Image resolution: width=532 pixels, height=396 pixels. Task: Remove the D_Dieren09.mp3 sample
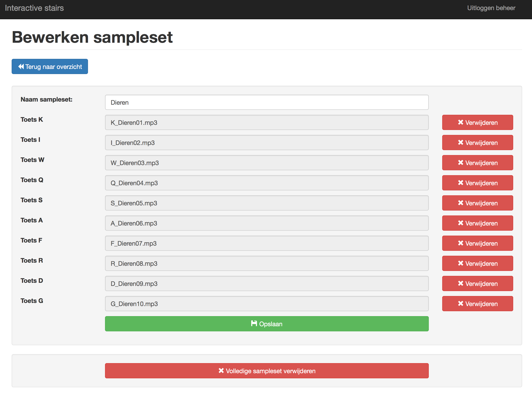pos(477,284)
